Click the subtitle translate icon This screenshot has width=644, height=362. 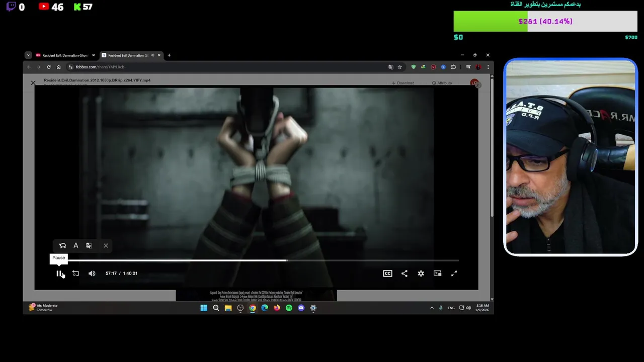click(x=89, y=245)
